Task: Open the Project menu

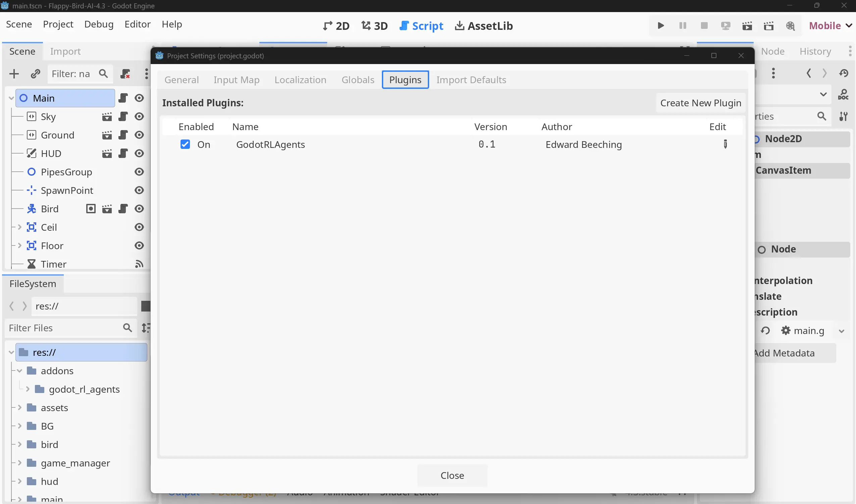Action: [58, 24]
